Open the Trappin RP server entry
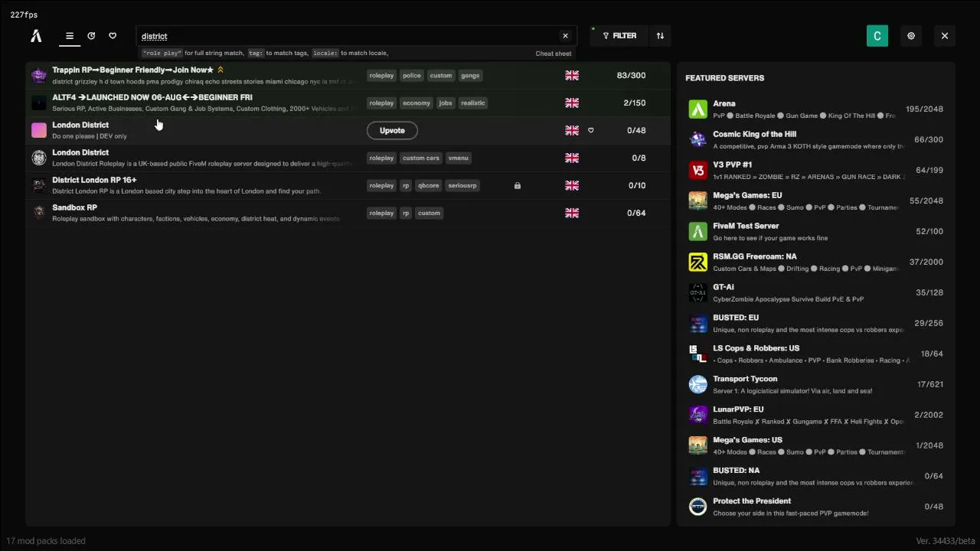This screenshot has height=551, width=980. pyautogui.click(x=348, y=75)
